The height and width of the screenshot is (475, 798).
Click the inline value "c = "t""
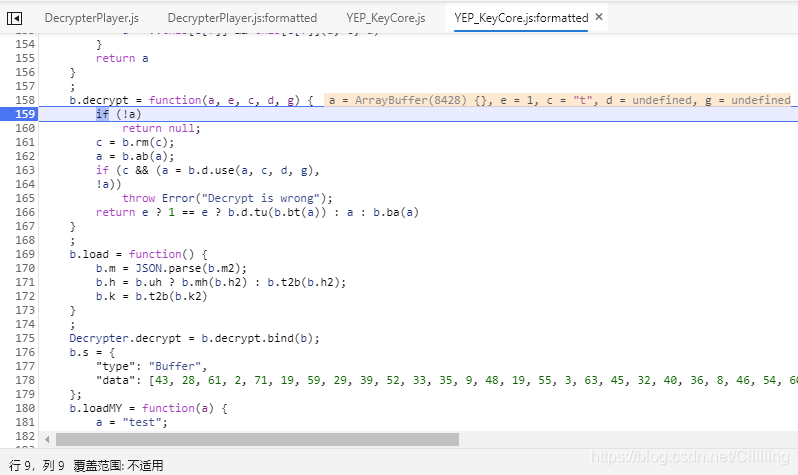pos(571,100)
